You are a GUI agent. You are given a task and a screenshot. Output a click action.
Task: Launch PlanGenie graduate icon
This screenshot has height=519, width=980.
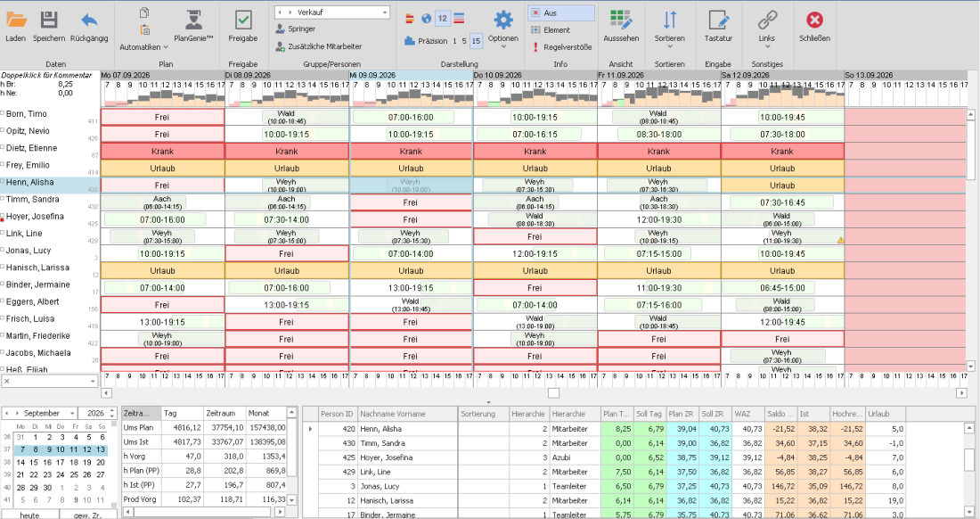[193, 20]
